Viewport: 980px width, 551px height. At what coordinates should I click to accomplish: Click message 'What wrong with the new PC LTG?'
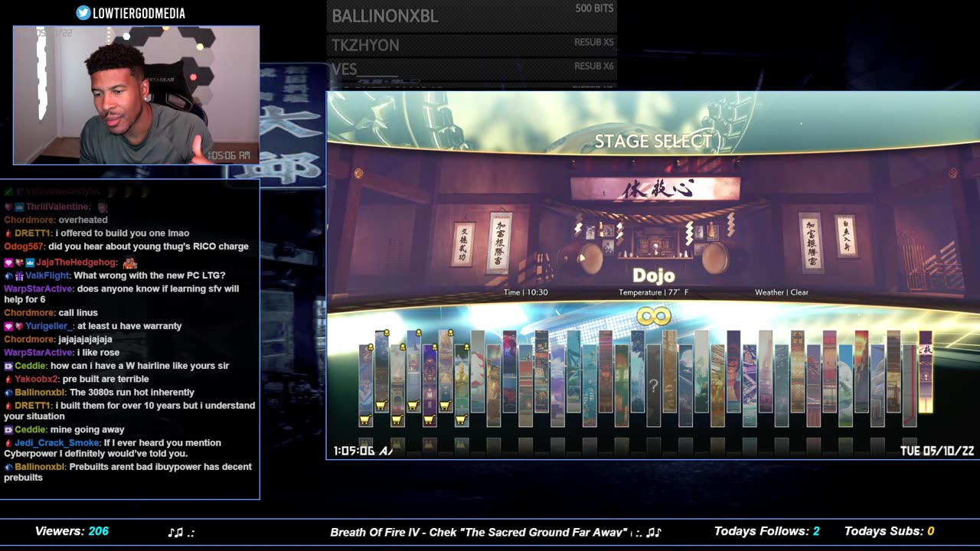(x=149, y=275)
